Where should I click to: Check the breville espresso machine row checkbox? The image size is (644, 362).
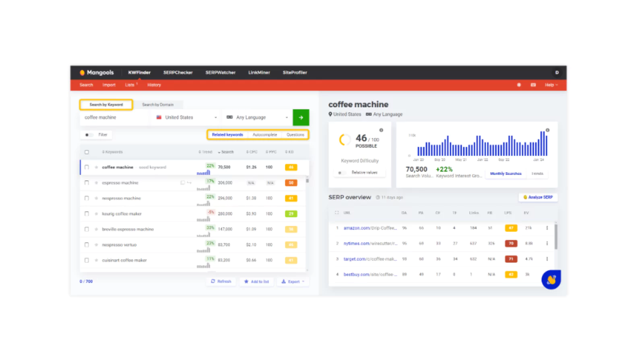87,229
